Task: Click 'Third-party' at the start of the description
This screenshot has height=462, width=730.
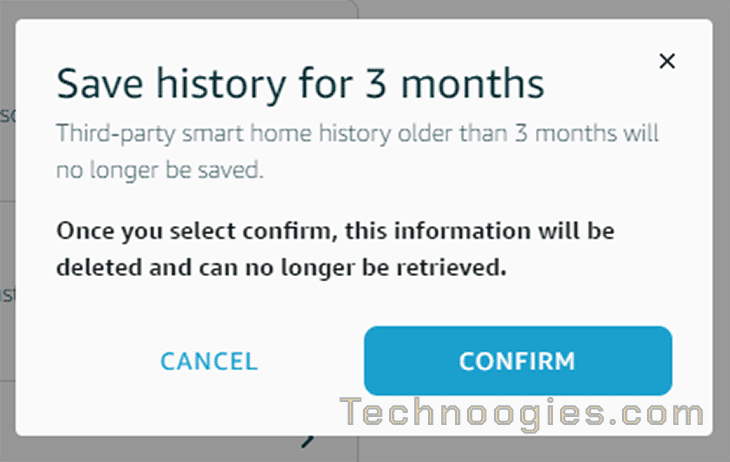Action: [x=116, y=135]
